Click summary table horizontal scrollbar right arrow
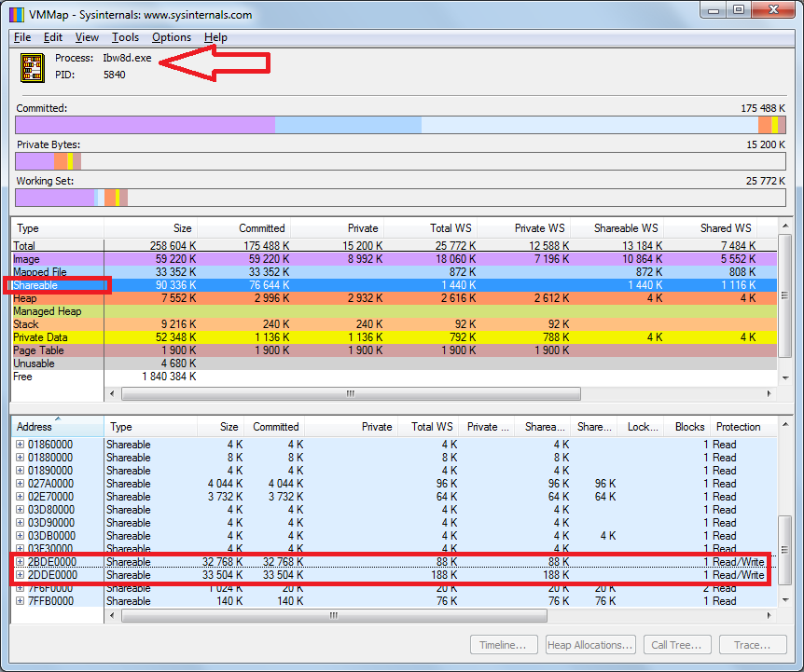This screenshot has width=804, height=672. tap(769, 393)
